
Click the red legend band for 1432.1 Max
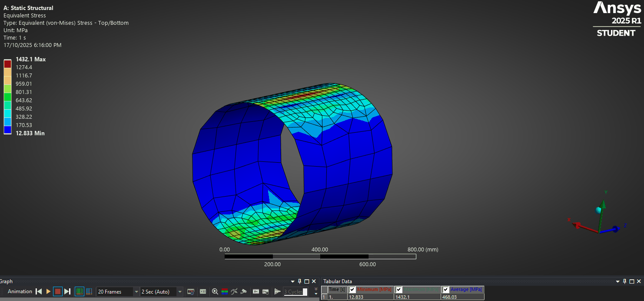(7, 64)
